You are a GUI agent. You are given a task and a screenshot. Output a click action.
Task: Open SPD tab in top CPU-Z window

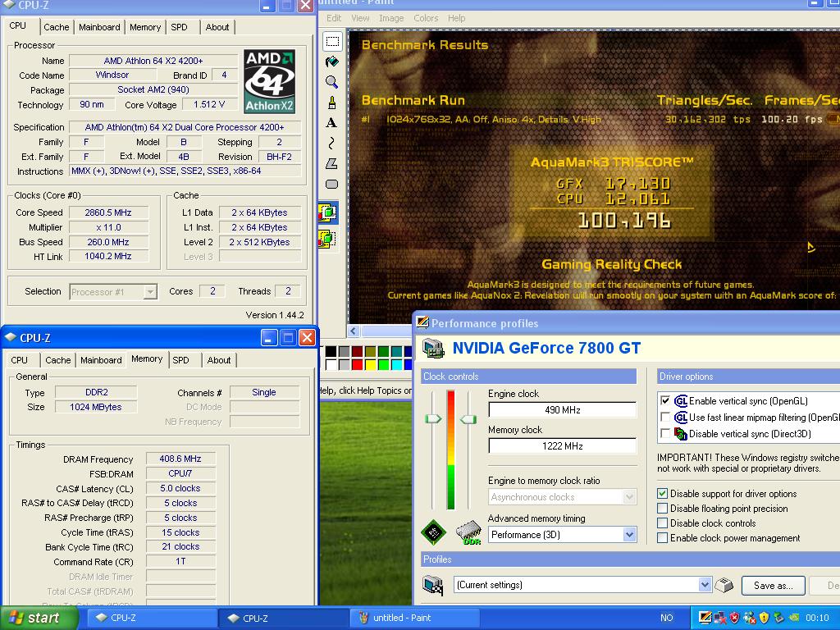[179, 27]
